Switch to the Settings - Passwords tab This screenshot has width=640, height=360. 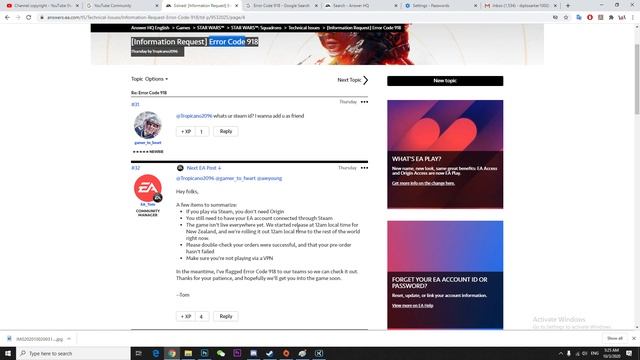point(440,6)
